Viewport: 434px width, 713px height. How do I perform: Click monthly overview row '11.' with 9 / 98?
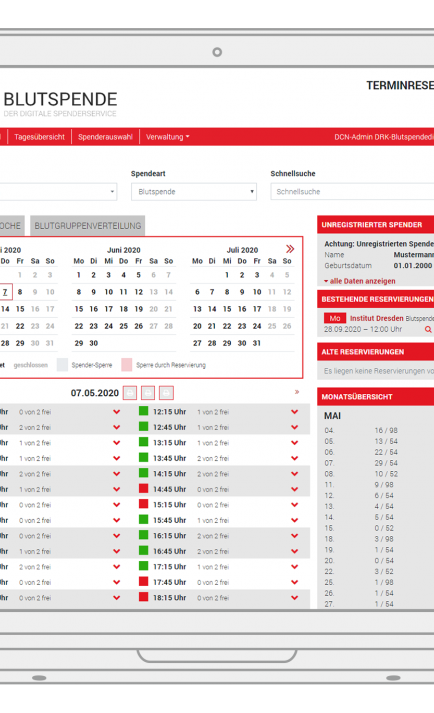[361, 485]
